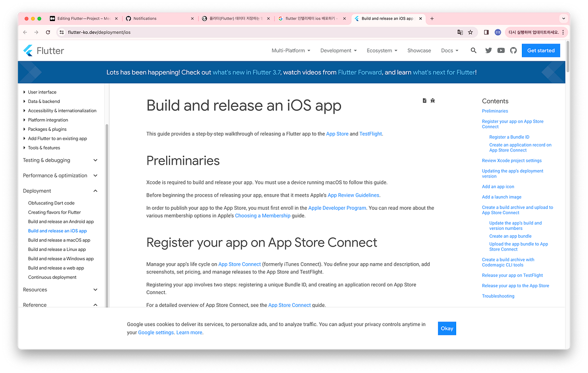Click the browser address bar URL
Screen dimensions: 588x373
click(99, 32)
